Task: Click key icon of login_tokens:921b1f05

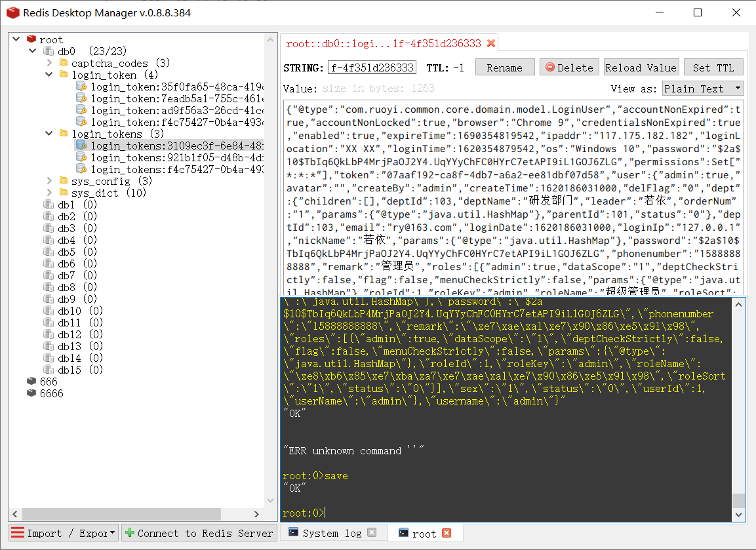Action: point(81,157)
